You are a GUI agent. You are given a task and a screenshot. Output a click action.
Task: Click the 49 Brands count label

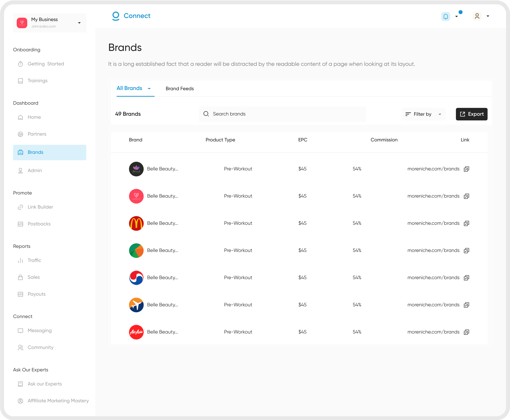coord(128,114)
